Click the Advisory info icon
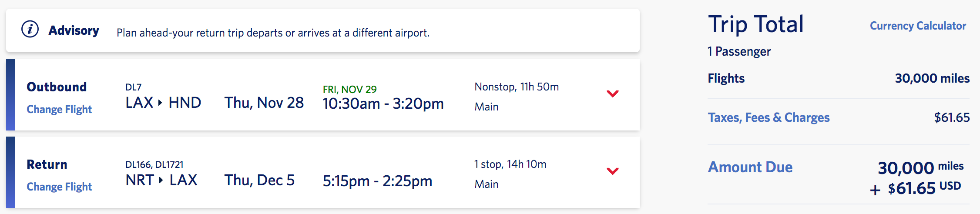This screenshot has width=980, height=214. [30, 30]
